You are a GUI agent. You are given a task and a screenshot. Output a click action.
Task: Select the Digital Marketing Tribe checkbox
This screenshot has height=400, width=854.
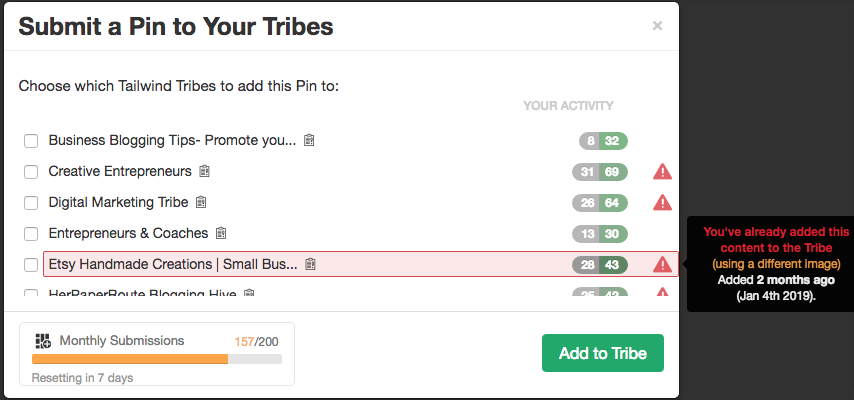(x=31, y=203)
